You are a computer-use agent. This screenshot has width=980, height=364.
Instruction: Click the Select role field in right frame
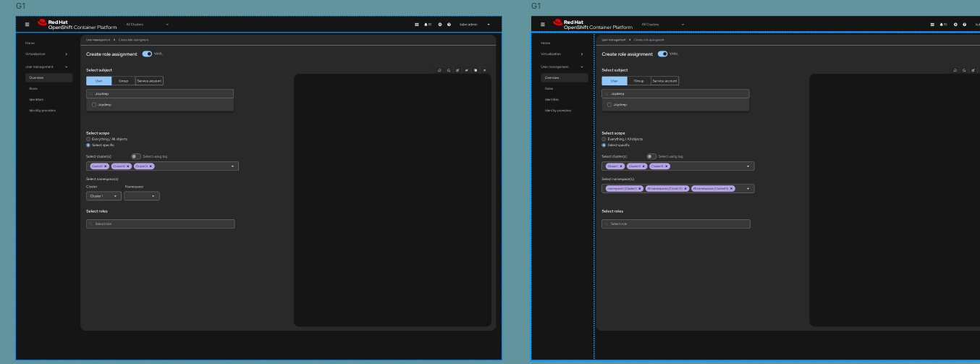pos(676,224)
